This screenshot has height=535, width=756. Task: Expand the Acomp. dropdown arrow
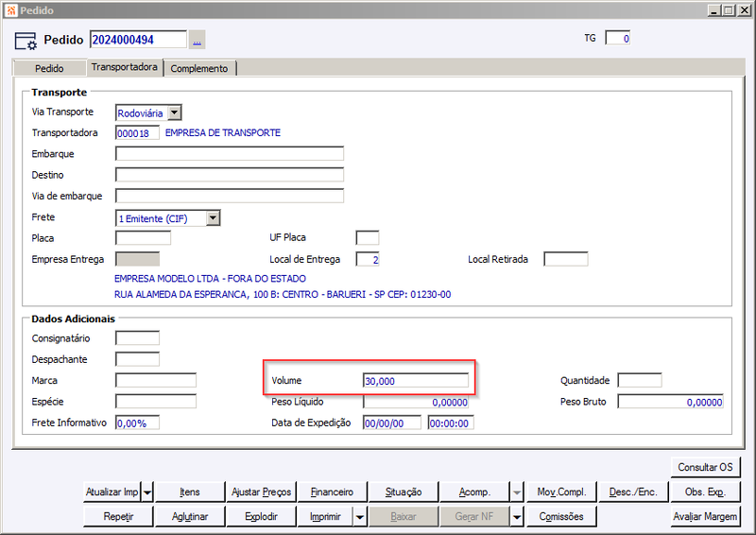[517, 492]
